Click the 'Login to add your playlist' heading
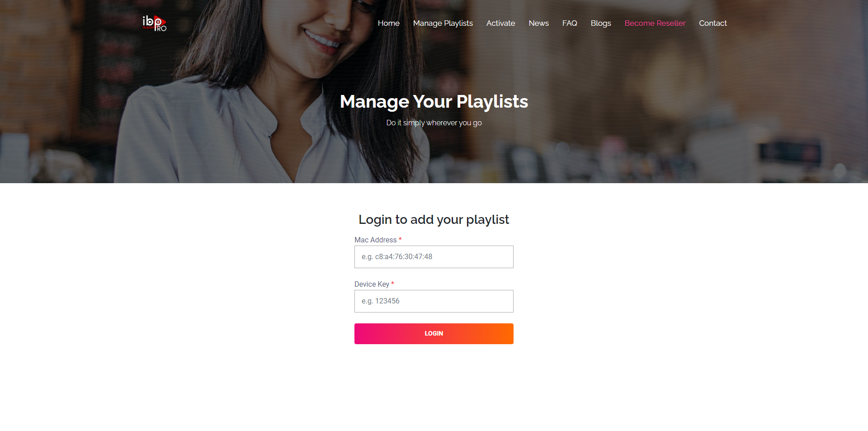 pos(434,219)
